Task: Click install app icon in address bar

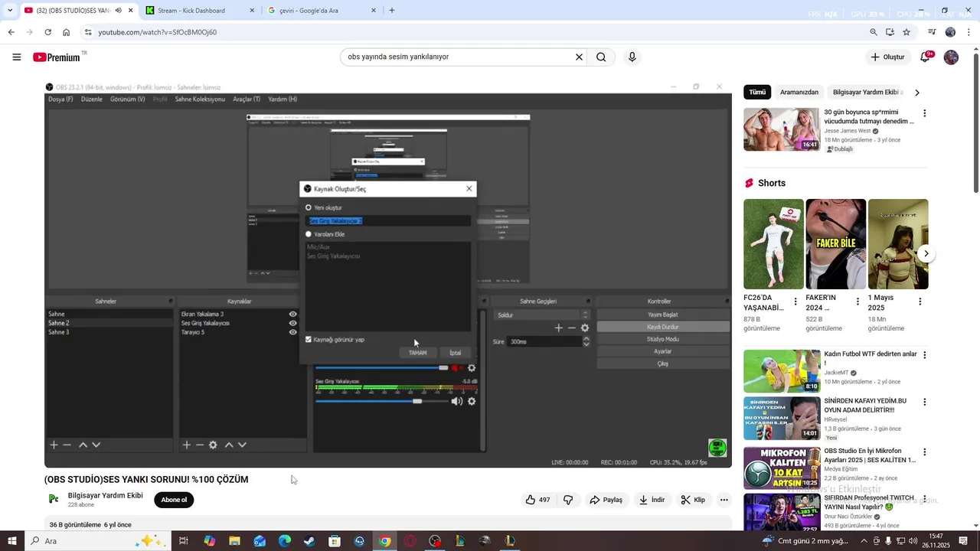Action: [x=890, y=32]
